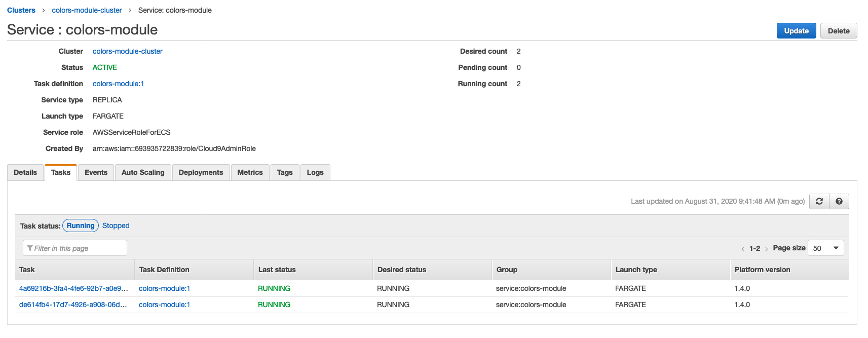Select last status RUNNING in de614fb4 row
The height and width of the screenshot is (338, 868).
pyautogui.click(x=274, y=305)
